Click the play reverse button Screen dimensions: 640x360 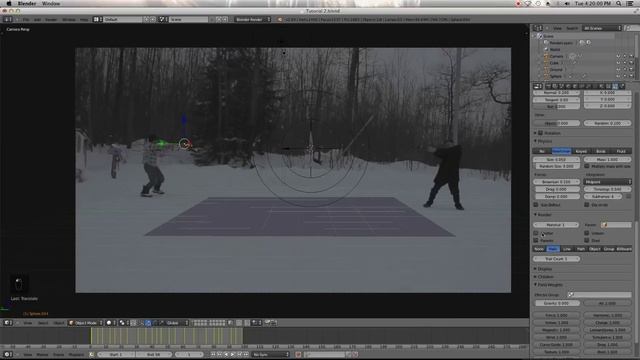(226, 354)
